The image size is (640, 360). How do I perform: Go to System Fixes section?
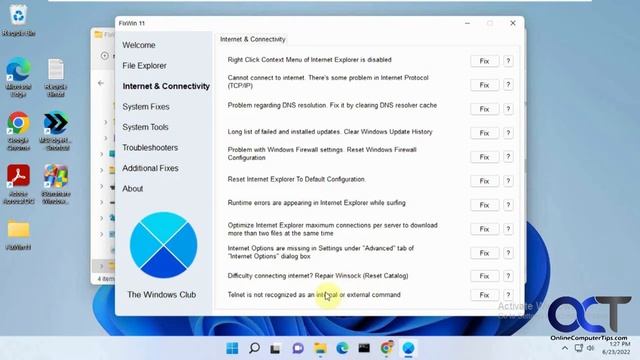coord(146,107)
